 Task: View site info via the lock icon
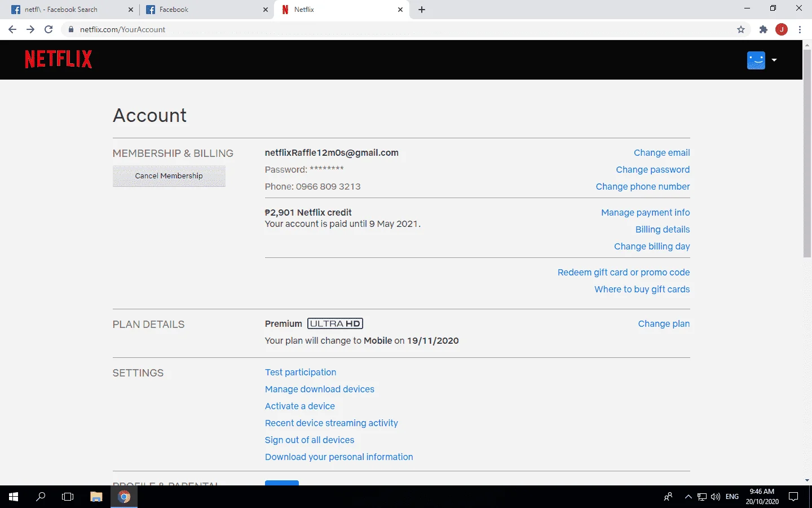coord(71,29)
